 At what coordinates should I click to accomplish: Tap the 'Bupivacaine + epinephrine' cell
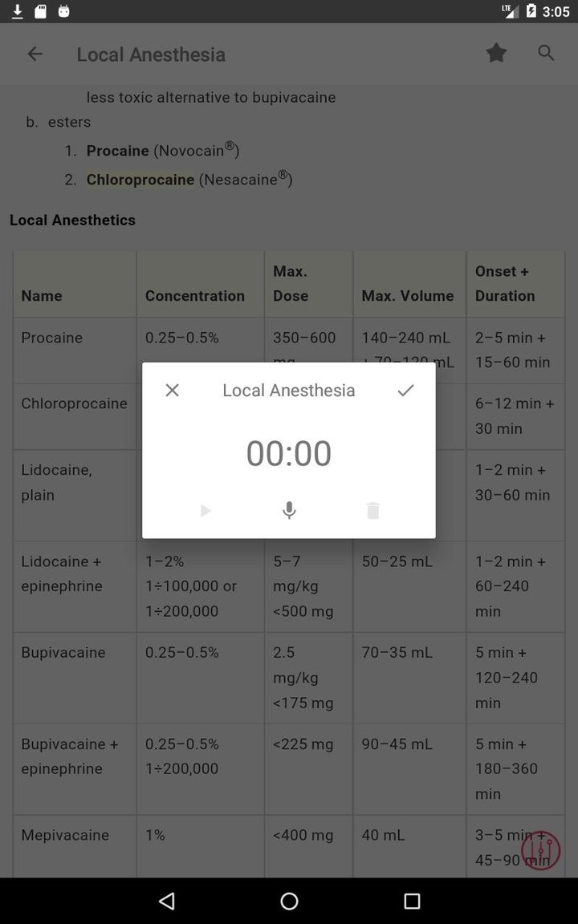tap(75, 769)
